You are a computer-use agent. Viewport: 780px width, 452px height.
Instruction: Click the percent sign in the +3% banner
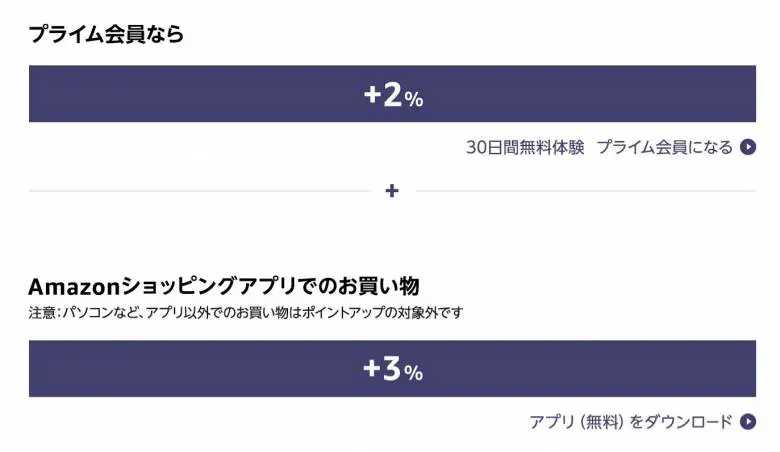click(413, 373)
